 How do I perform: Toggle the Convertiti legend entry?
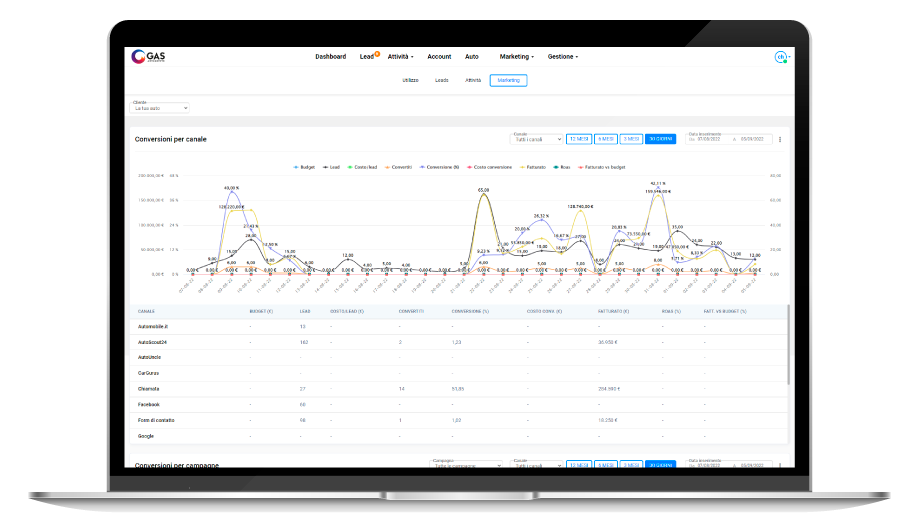[398, 167]
